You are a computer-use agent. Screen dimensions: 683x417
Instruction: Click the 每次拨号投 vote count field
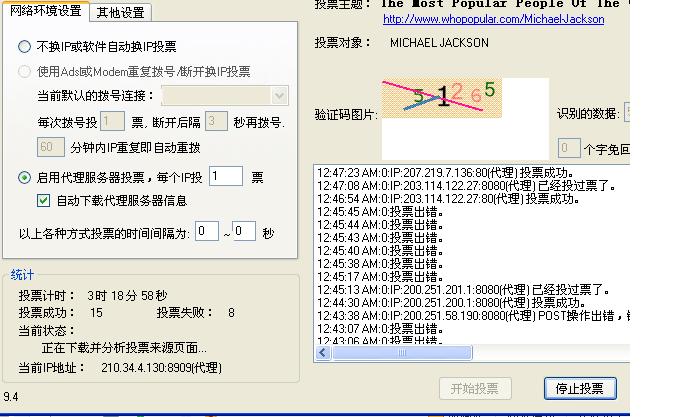[112, 122]
